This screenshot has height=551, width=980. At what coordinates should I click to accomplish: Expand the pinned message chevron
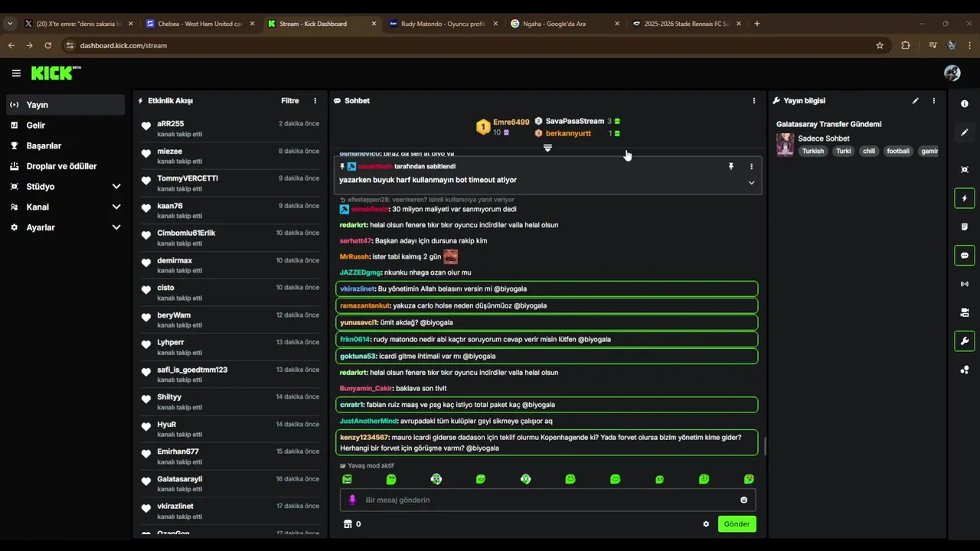[x=751, y=183]
